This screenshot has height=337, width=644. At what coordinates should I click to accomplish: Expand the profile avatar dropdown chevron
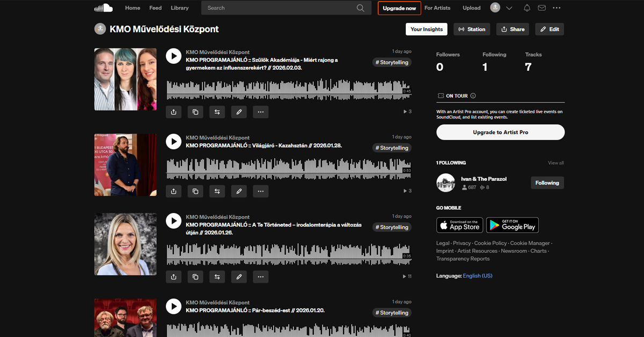click(509, 8)
